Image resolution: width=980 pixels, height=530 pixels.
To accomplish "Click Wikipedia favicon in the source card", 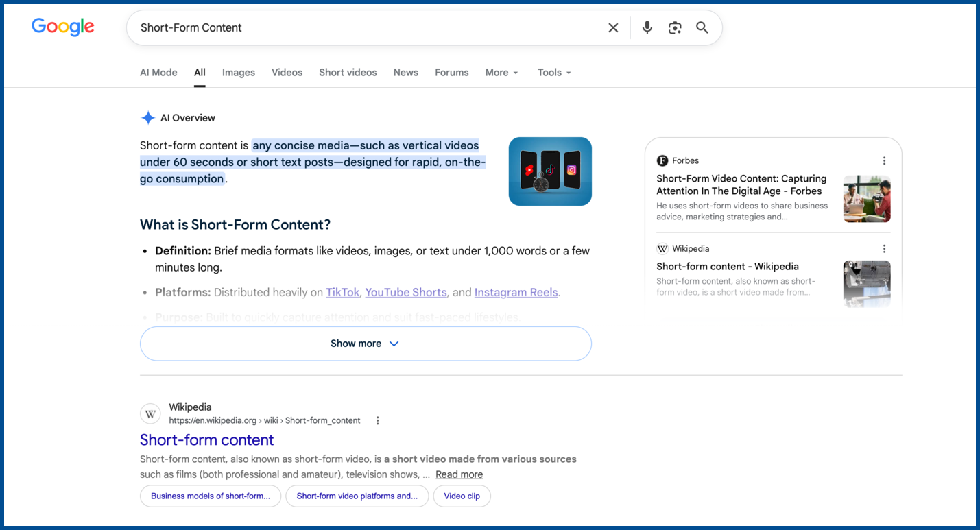I will [x=662, y=249].
